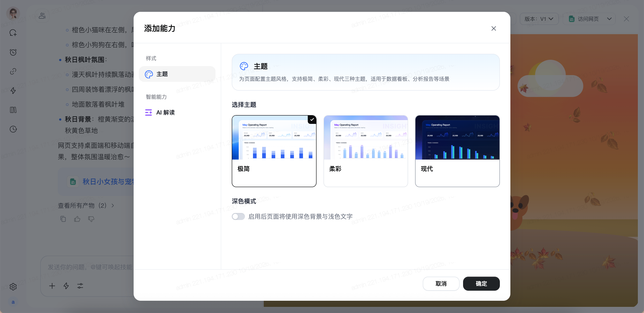The height and width of the screenshot is (313, 644).
Task: Focus the chat message input field
Action: [x=90, y=267]
